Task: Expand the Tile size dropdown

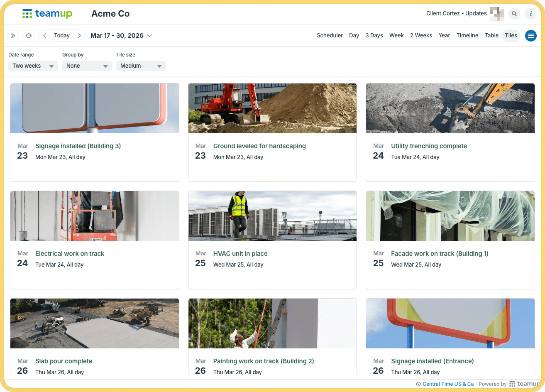Action: click(x=141, y=66)
